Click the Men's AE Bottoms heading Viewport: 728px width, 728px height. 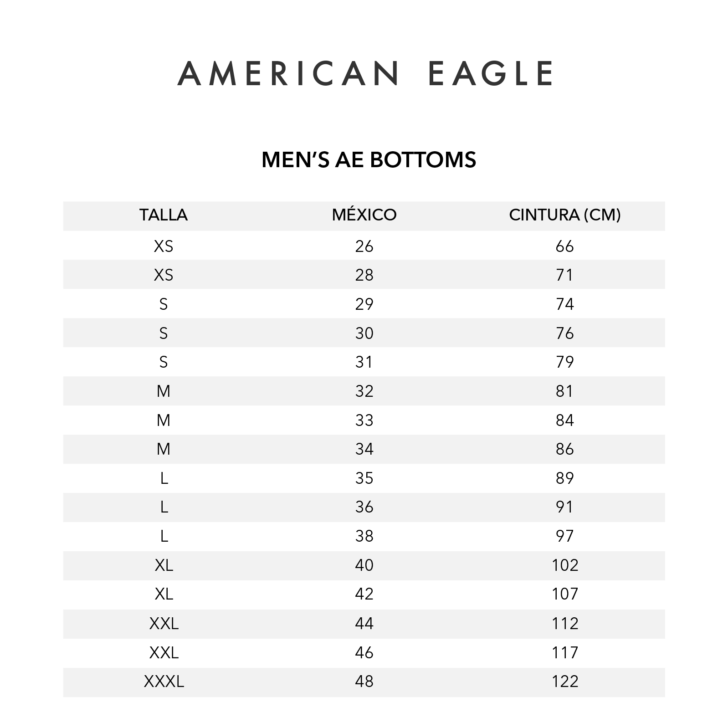[x=369, y=160]
